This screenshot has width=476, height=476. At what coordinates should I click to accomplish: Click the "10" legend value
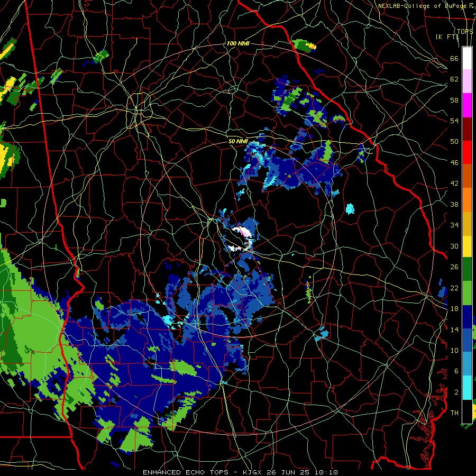(x=454, y=351)
